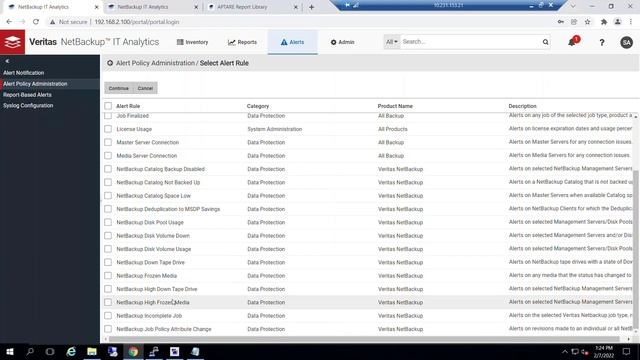Screen dimensions: 640x360
Task: Click the Veritas red logo icon
Action: [12, 42]
